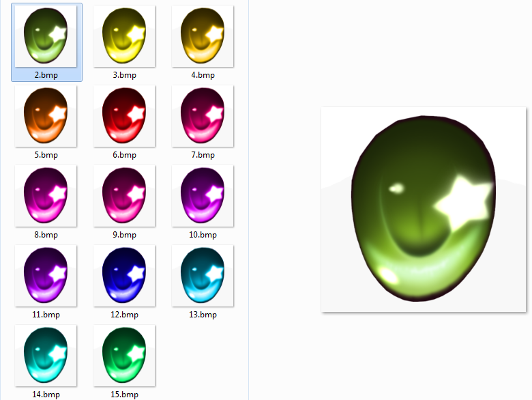
Task: Select the blue 12.bmp thumbnail
Action: pos(124,276)
